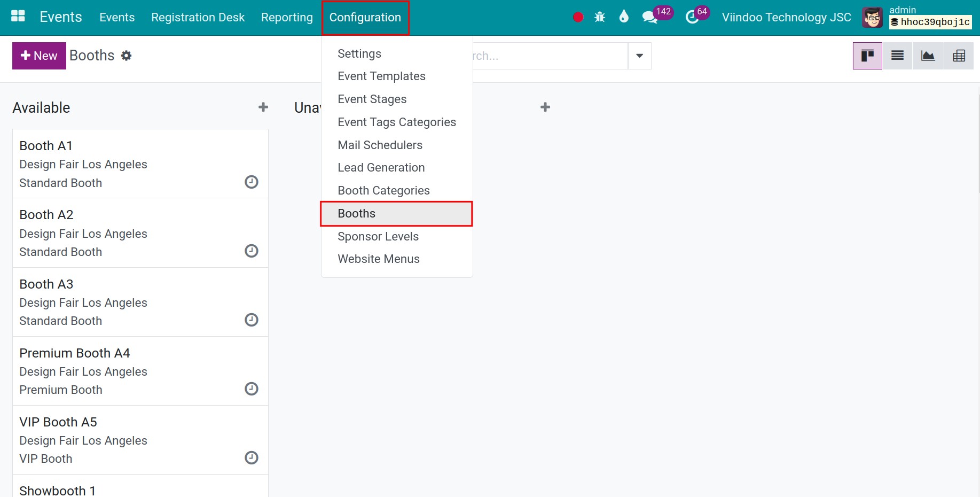Toggle the search options dropdown arrow
Screen dimensions: 980x497
click(x=639, y=56)
